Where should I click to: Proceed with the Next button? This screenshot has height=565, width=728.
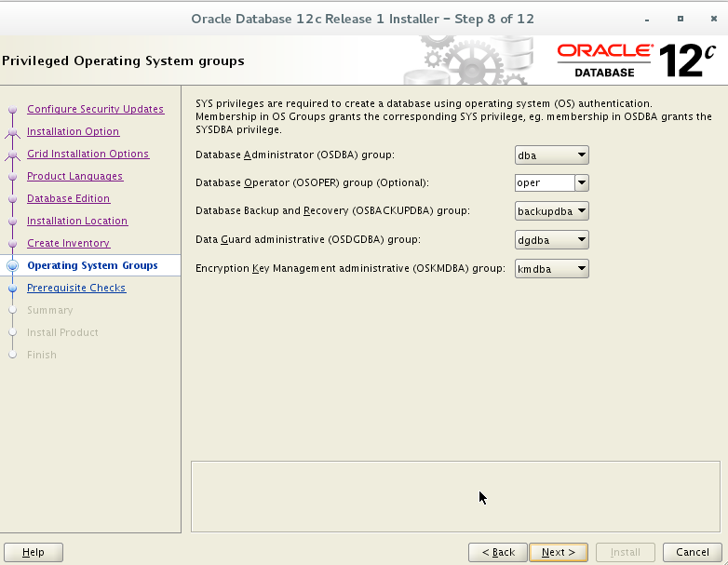(x=559, y=553)
